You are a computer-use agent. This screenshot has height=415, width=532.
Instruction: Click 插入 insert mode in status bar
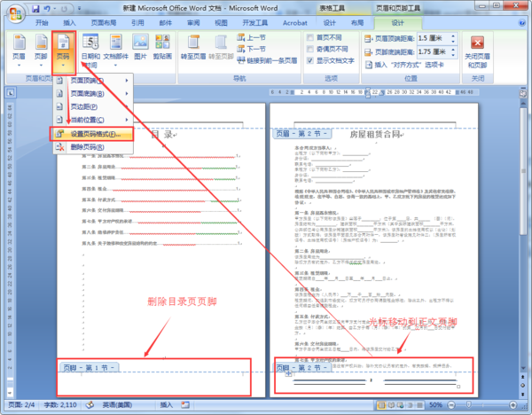pyautogui.click(x=167, y=405)
